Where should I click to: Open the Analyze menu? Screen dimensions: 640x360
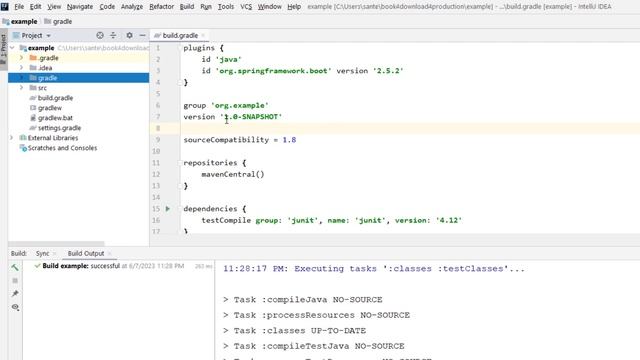(x=132, y=7)
